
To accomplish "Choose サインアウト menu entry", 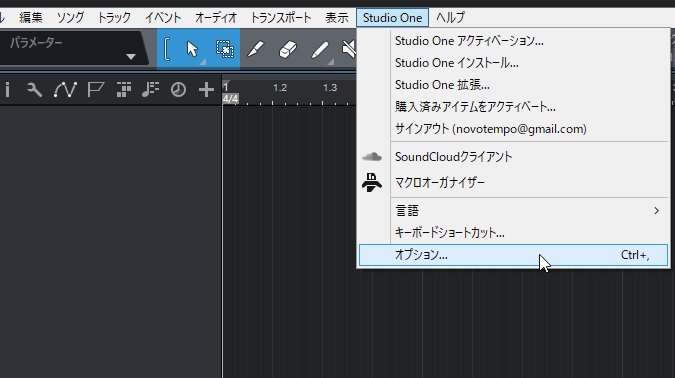I will pyautogui.click(x=513, y=129).
